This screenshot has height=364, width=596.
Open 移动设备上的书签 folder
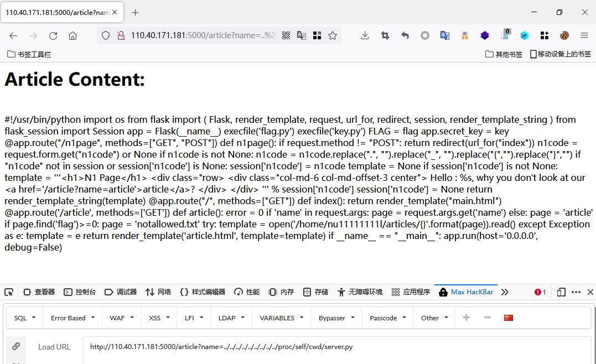point(560,54)
